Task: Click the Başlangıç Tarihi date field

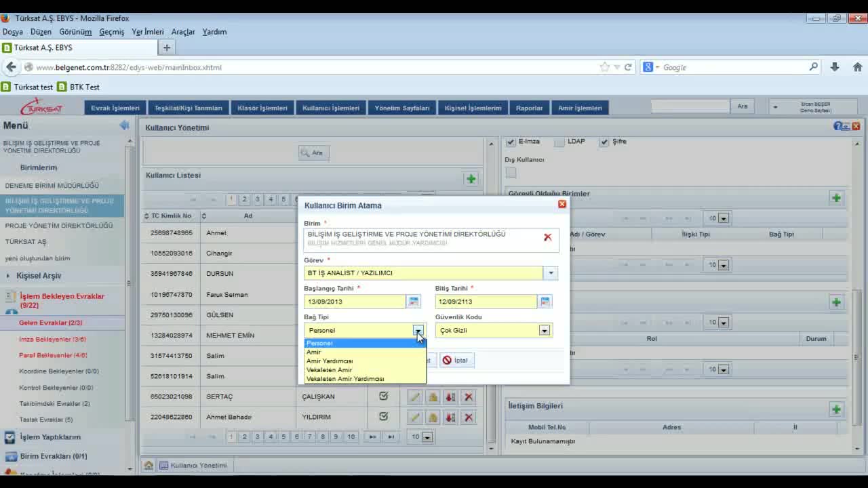Action: [x=354, y=302]
